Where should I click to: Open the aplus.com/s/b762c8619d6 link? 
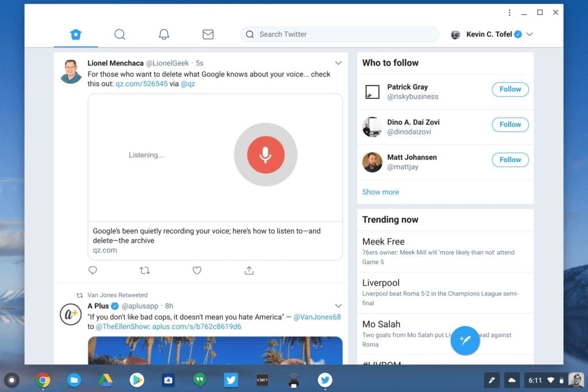tap(196, 327)
